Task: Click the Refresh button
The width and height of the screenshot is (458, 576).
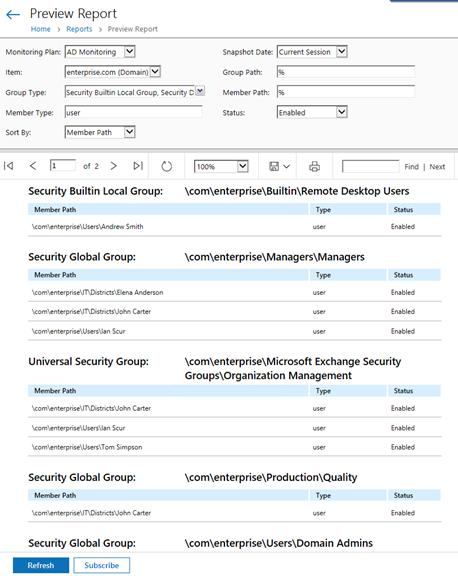Action: coord(41,565)
